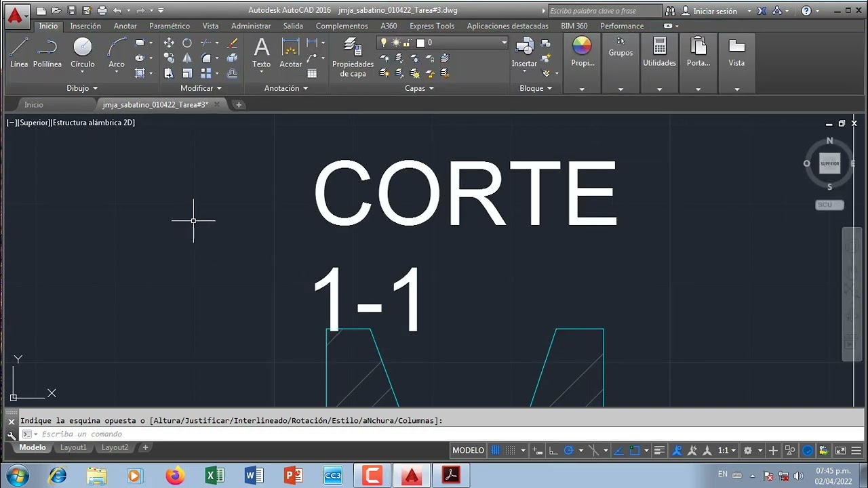The width and height of the screenshot is (868, 488).
Task: Click the customization wrench on command line
Action: (x=12, y=434)
